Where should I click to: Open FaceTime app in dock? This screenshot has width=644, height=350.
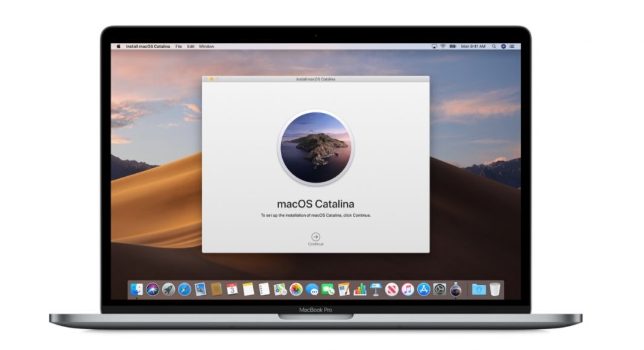click(328, 290)
